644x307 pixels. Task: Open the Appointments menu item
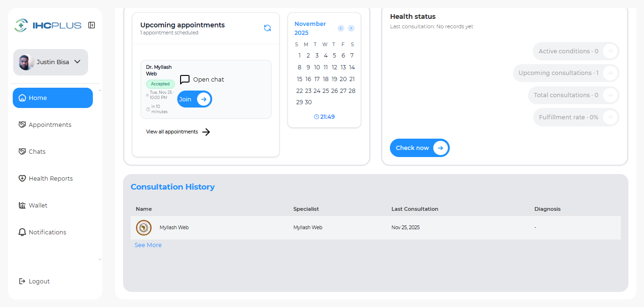click(50, 125)
